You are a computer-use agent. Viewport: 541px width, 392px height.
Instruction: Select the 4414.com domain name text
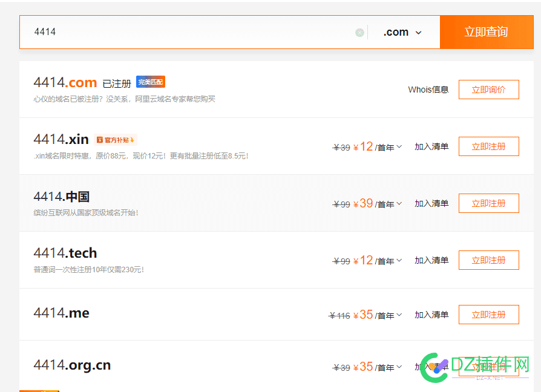65,82
